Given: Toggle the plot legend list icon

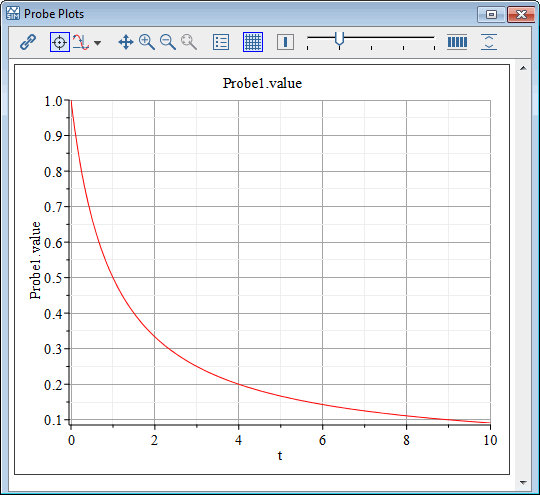Looking at the screenshot, I should [221, 42].
